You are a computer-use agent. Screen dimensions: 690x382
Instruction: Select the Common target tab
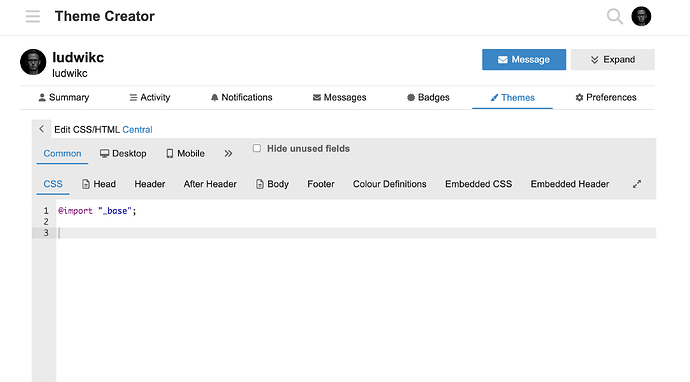point(62,154)
